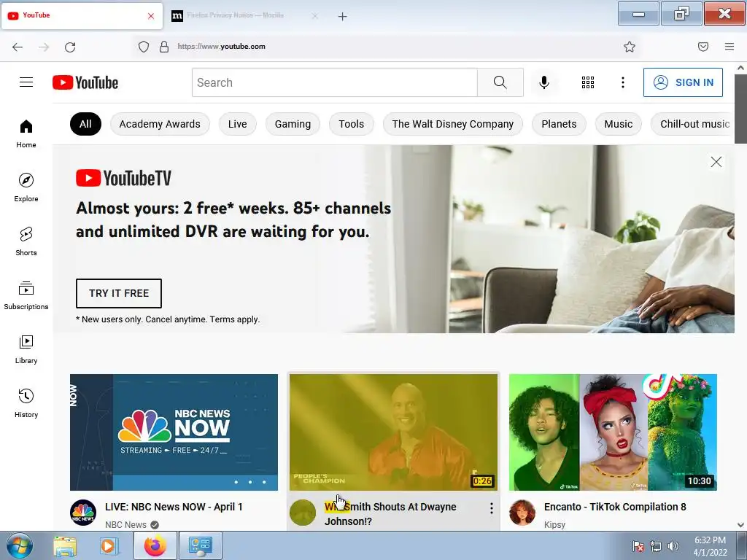747x560 pixels.
Task: Open the NBC News NOW thumbnail
Action: [174, 432]
